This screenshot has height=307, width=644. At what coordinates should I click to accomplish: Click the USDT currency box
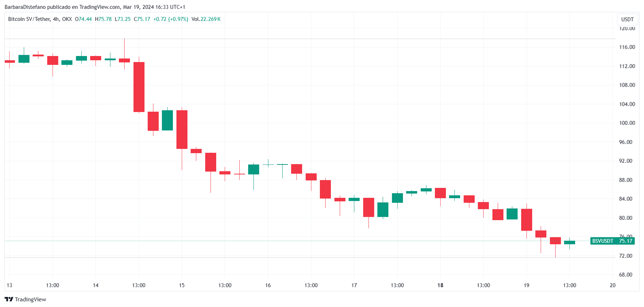627,19
